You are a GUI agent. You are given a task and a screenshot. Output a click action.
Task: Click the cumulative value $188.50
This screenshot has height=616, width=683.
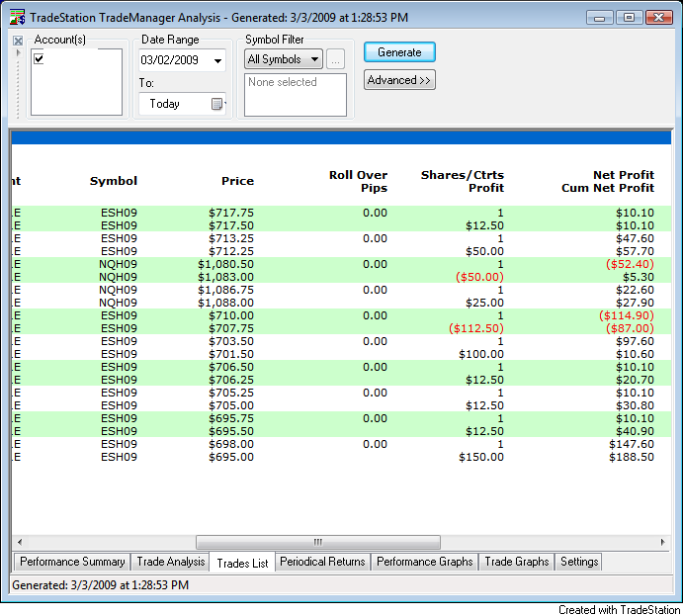[x=632, y=457]
